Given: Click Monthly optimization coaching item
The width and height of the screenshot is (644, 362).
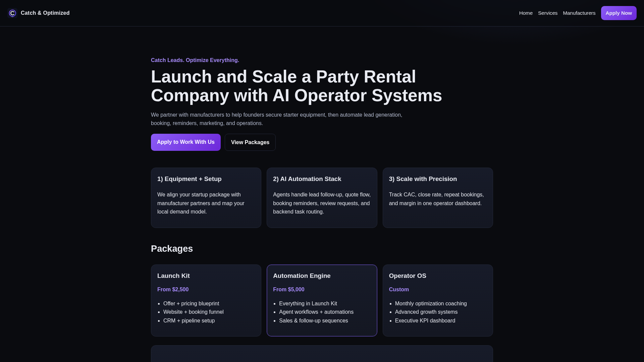Looking at the screenshot, I should coord(431,304).
